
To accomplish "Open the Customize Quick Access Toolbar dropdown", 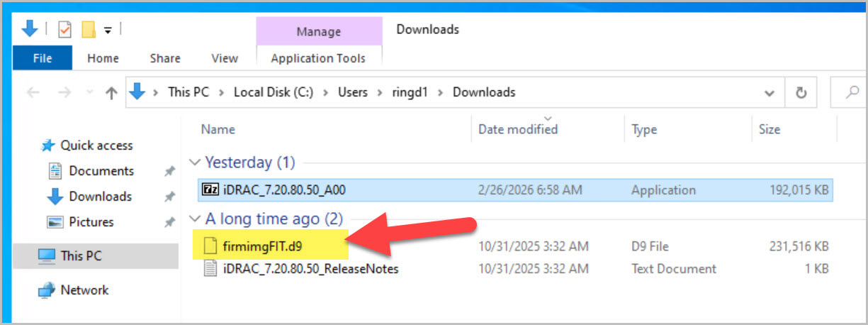I will 108,30.
